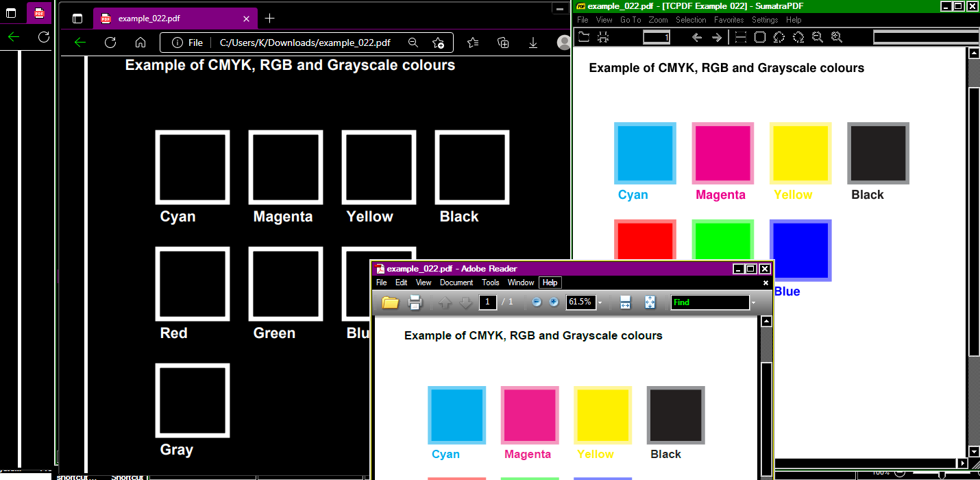This screenshot has width=980, height=480.
Task: Open Go To menu in SumatraPDF
Action: point(630,20)
